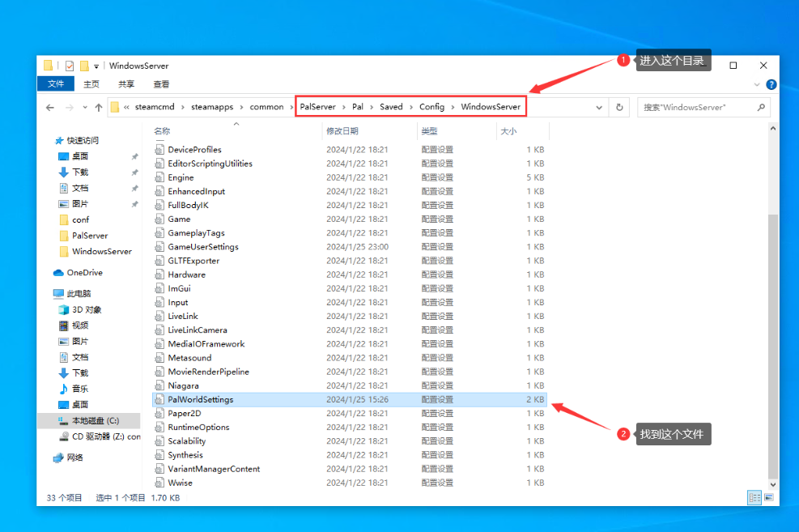Viewport: 799px width, 532px height.
Task: Switch to the 主页 ribbon tab
Action: [x=91, y=84]
